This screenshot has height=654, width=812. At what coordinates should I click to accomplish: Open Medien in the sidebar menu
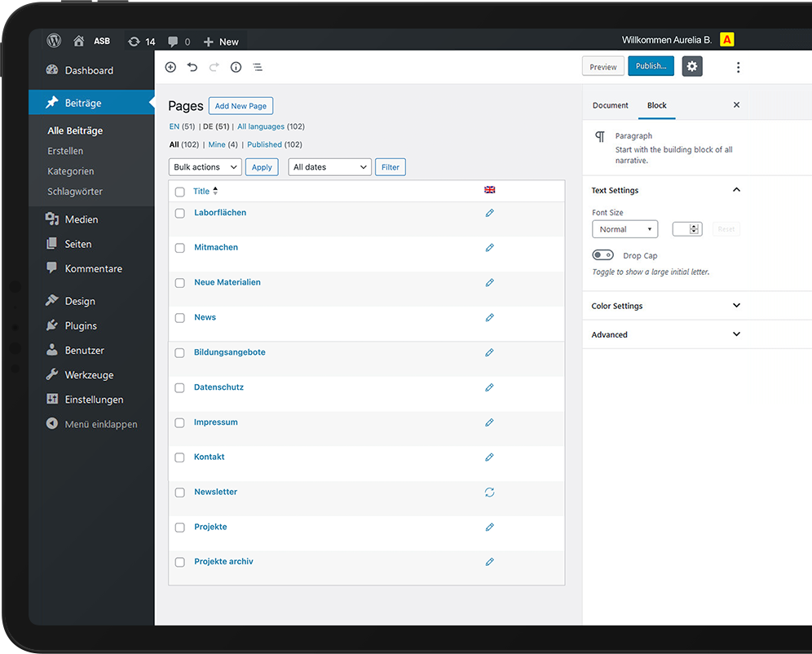point(82,219)
